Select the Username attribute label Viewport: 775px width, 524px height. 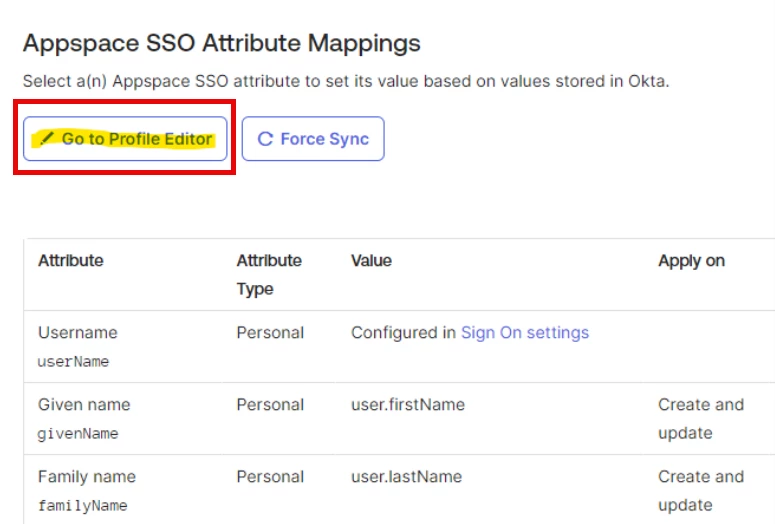tap(78, 333)
